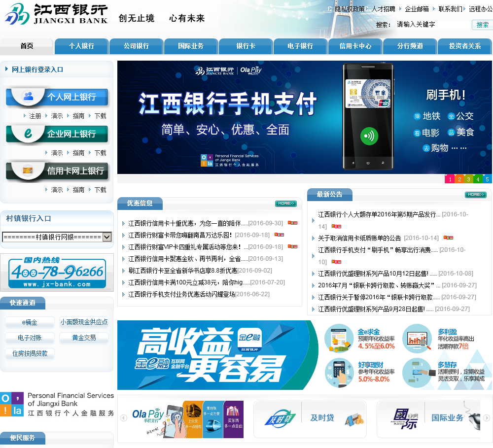This screenshot has width=493, height=448.
Task: Click the Ola 个人金融服务 logo
Action: [57, 404]
